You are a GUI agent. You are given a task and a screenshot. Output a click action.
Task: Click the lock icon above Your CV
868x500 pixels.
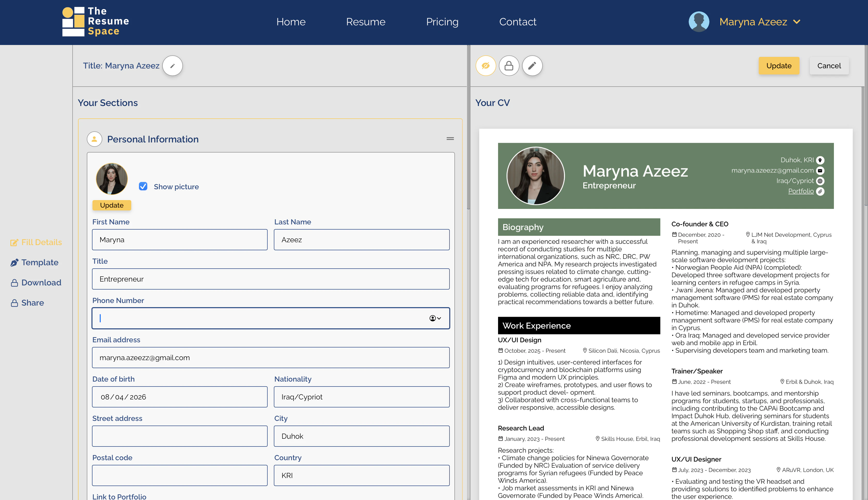point(509,66)
